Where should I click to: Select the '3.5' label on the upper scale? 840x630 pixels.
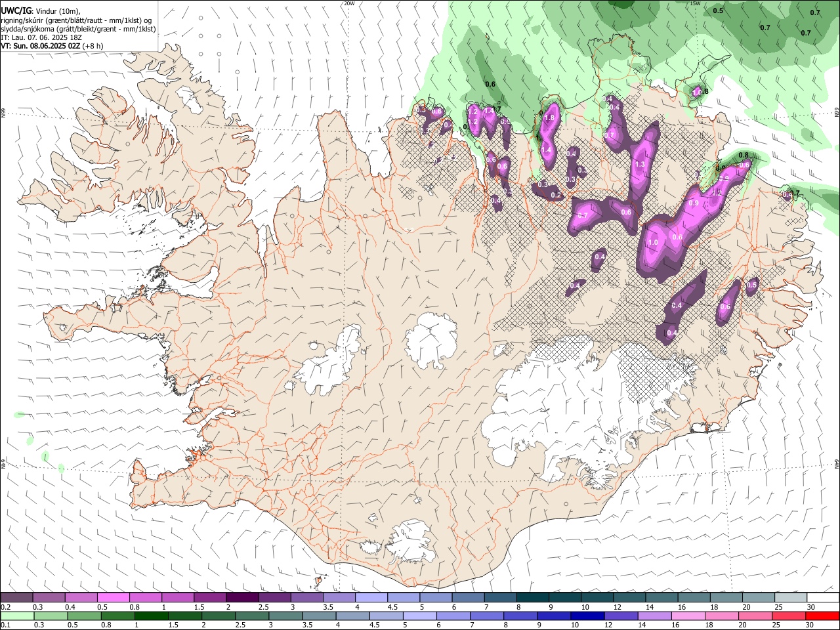(328, 607)
